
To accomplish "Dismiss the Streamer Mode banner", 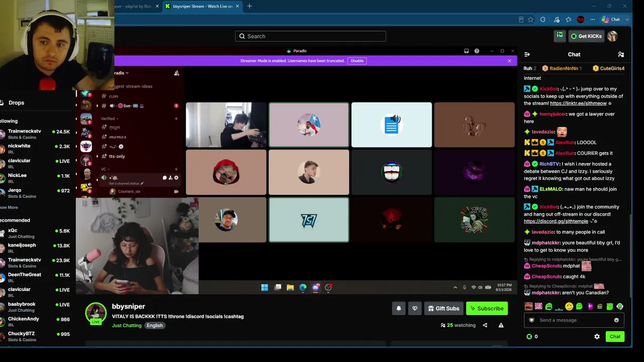I will (509, 61).
